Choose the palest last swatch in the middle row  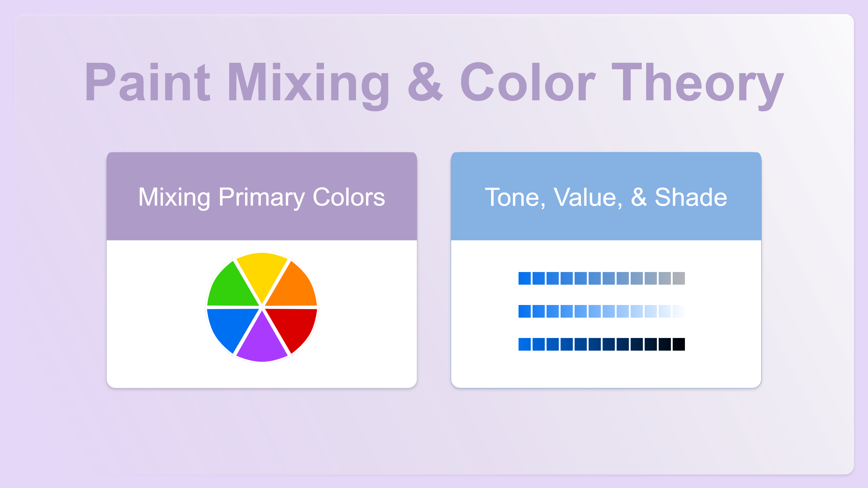point(679,311)
